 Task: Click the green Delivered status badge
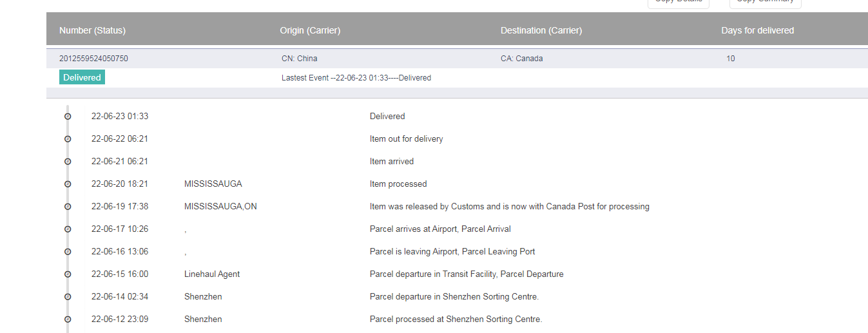(x=82, y=77)
